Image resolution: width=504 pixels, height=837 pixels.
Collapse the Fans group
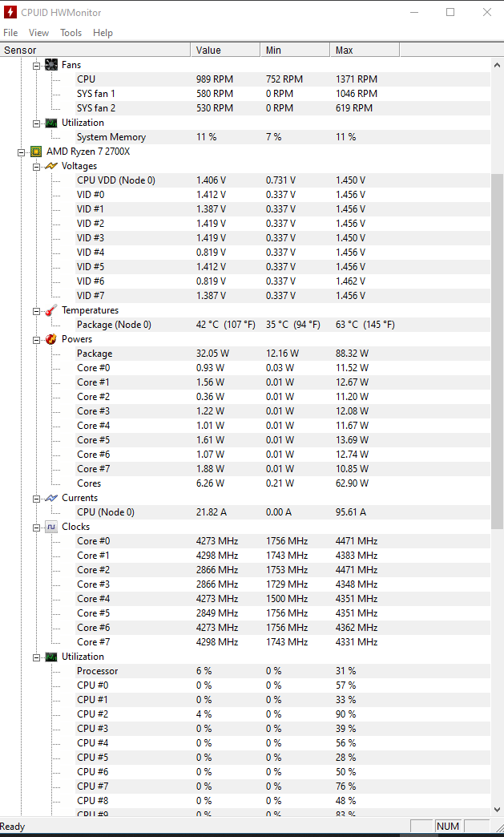click(x=36, y=64)
